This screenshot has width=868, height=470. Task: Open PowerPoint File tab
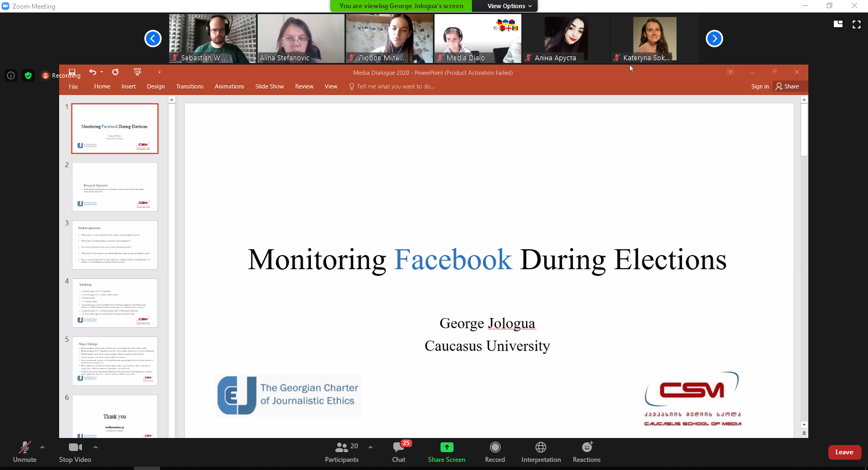pos(73,87)
